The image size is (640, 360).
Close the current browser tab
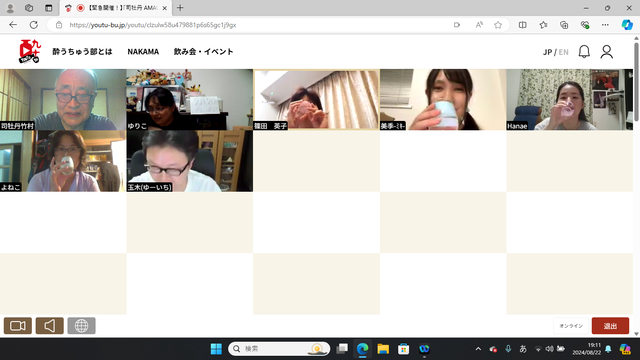click(x=164, y=8)
